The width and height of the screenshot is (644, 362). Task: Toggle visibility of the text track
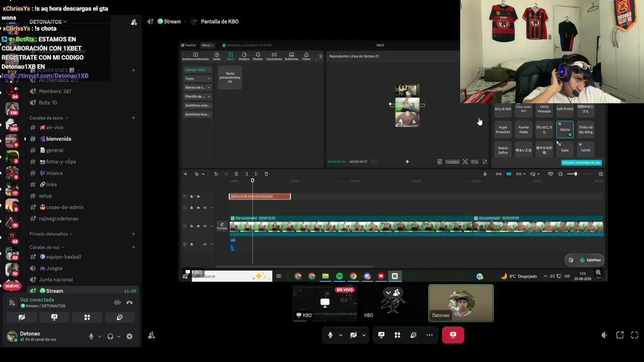[x=198, y=197]
